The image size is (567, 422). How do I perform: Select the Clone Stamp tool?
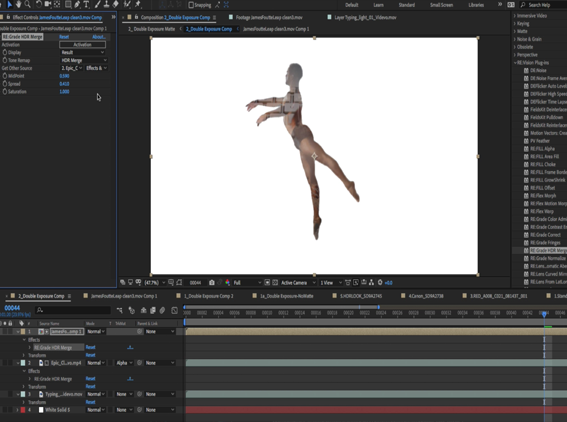(x=107, y=4)
